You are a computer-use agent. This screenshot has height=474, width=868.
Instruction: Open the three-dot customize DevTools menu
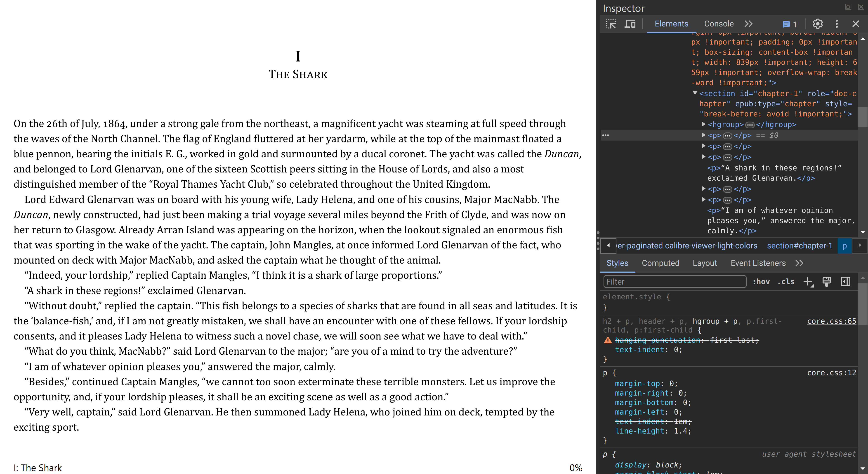836,24
